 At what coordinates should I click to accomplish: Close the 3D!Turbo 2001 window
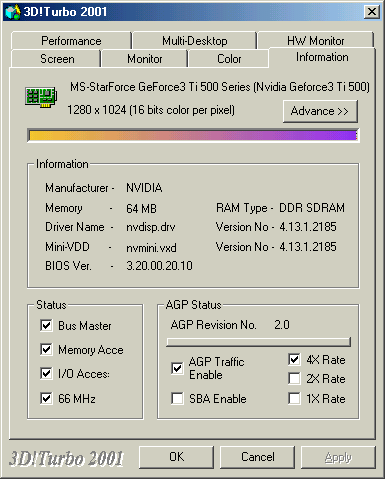click(x=372, y=12)
